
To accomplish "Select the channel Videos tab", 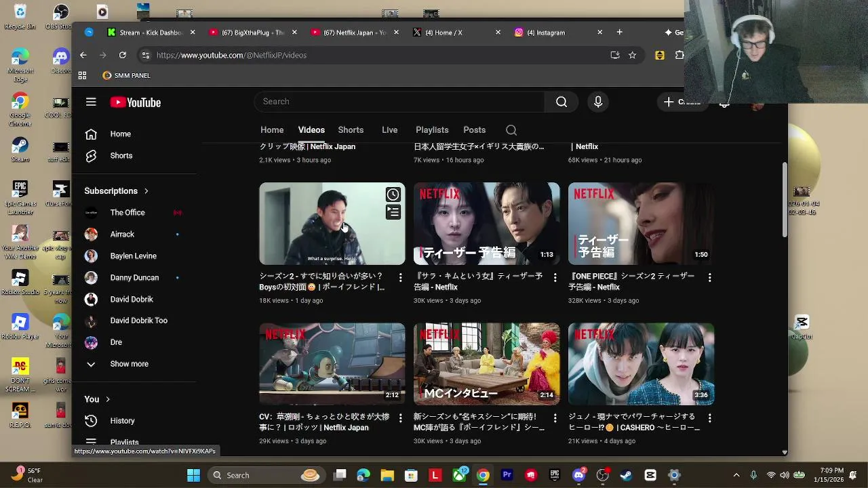I will pyautogui.click(x=311, y=130).
